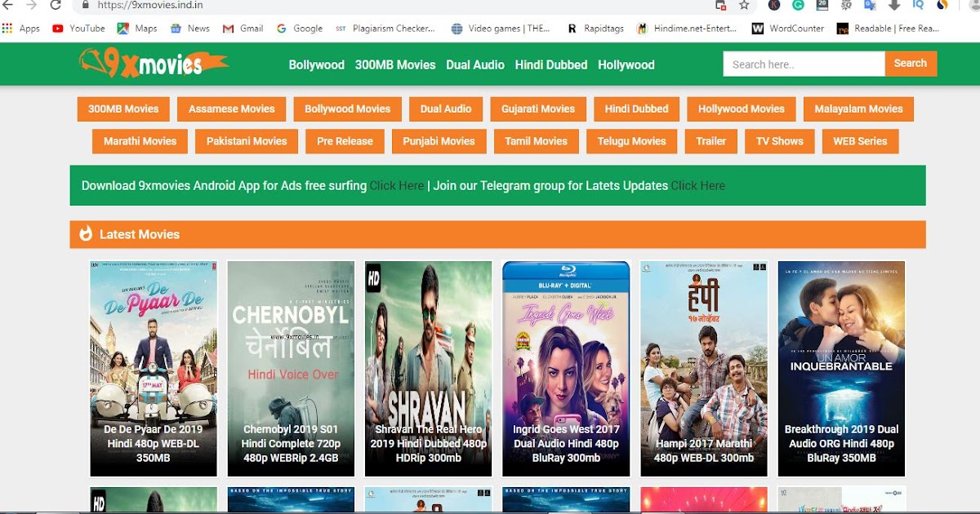Open the Google Translate extension icon
Image resolution: width=980 pixels, height=514 pixels.
click(x=870, y=5)
